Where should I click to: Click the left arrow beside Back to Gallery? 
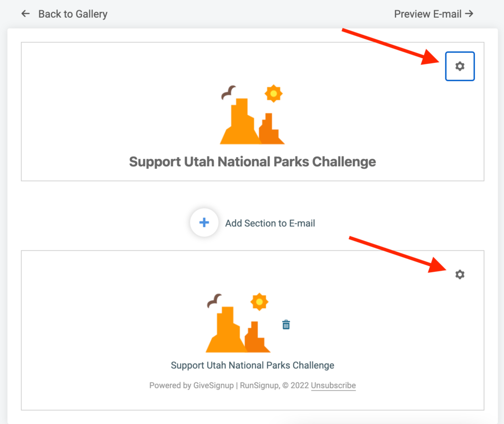point(26,14)
